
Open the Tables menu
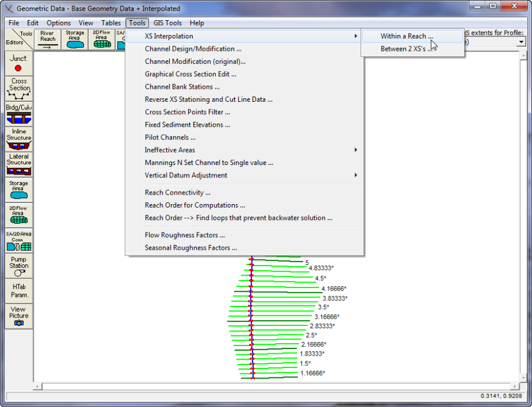(111, 23)
